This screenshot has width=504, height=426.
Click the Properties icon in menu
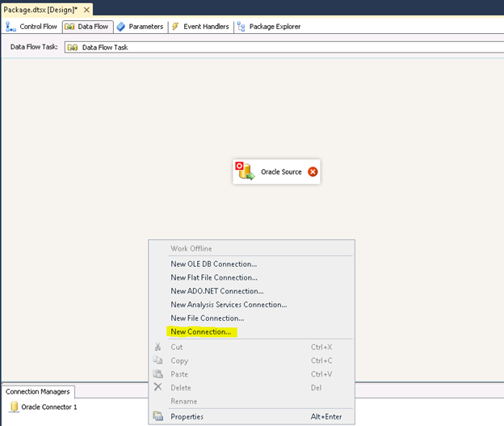click(157, 415)
